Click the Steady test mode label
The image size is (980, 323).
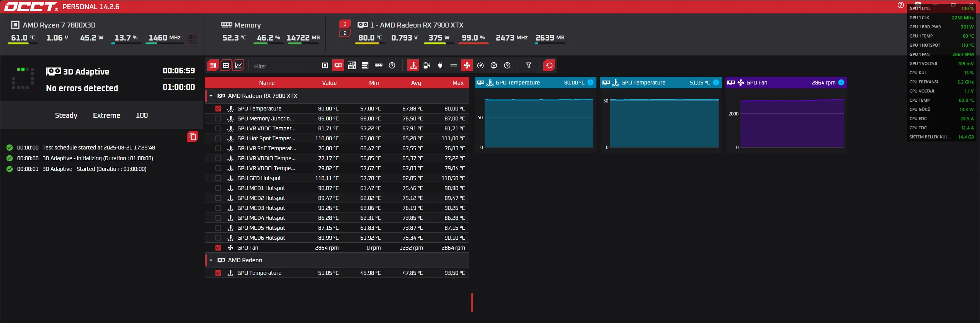[66, 115]
